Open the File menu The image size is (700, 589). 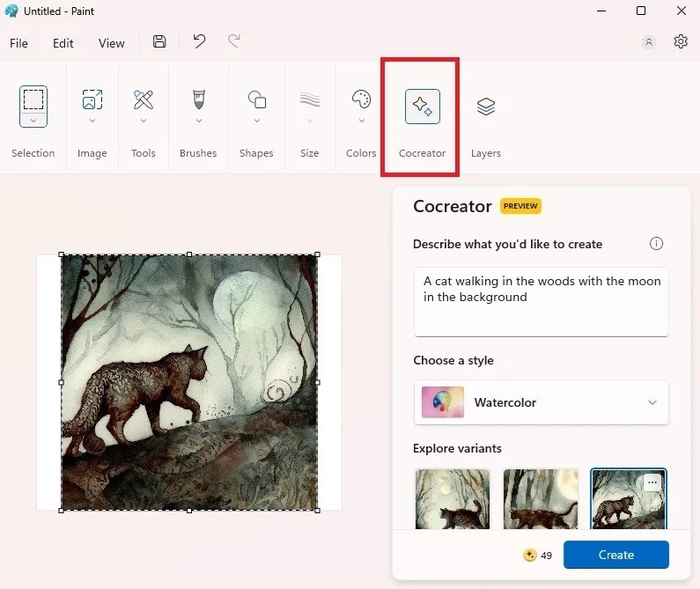click(x=18, y=43)
